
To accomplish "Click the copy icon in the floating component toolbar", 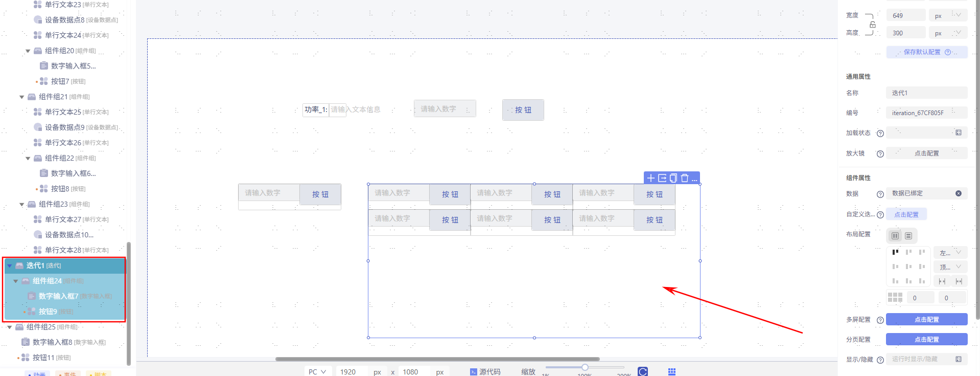I will coord(673,178).
